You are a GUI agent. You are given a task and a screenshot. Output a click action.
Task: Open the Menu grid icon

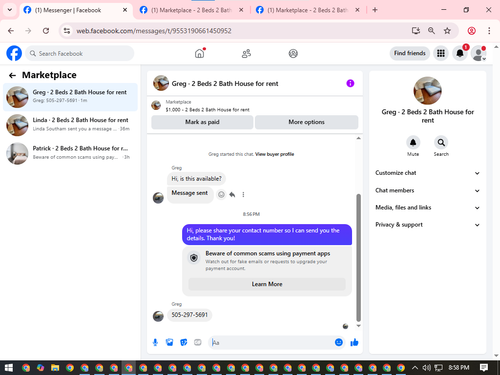coord(441,53)
